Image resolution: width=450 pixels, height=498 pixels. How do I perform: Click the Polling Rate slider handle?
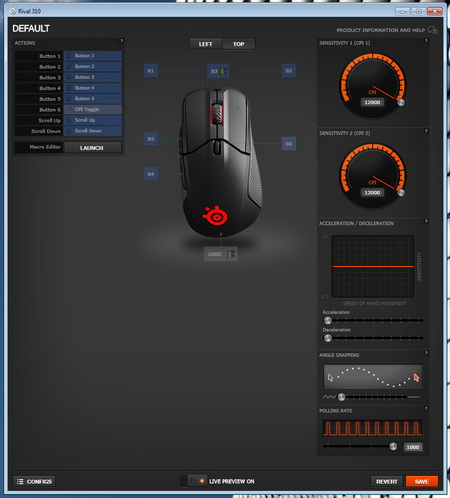click(393, 446)
